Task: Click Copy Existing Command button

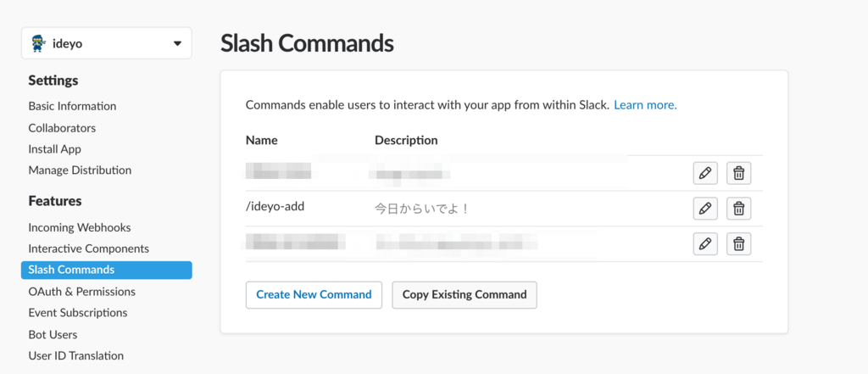Action: pyautogui.click(x=465, y=295)
